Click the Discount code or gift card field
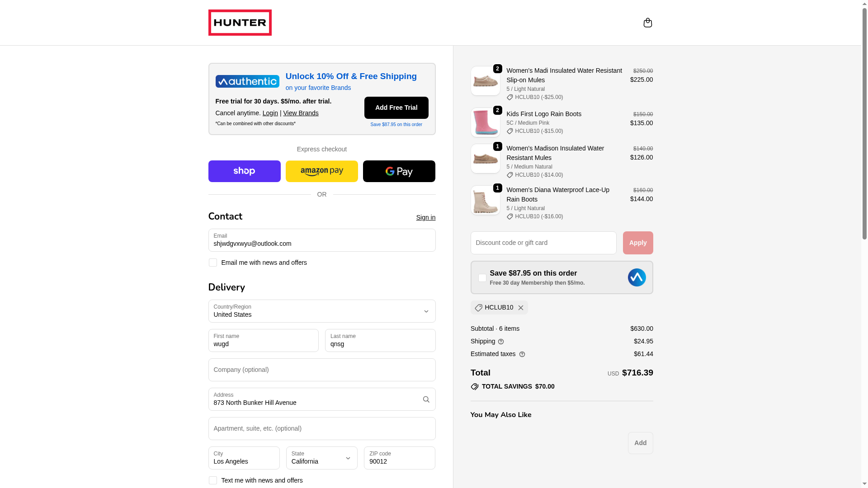 pos(543,243)
